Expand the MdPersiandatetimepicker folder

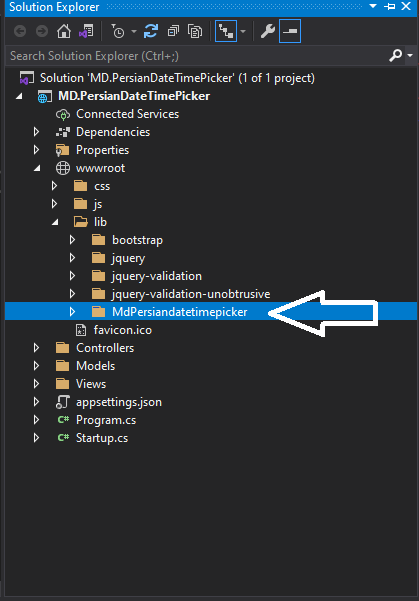[x=72, y=312]
